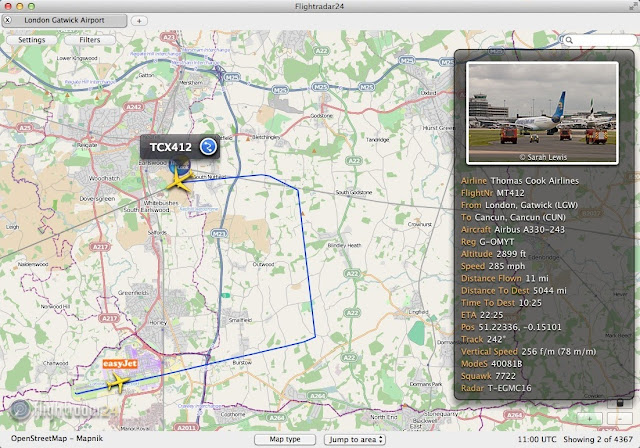This screenshot has height=448, width=640.
Task: Open the aircraft photo thumbnail
Action: pyautogui.click(x=542, y=113)
